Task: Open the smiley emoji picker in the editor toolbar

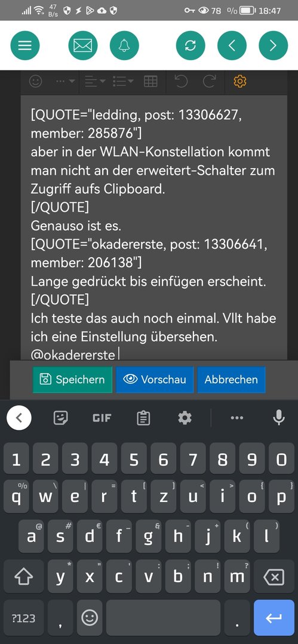Action: [36, 81]
